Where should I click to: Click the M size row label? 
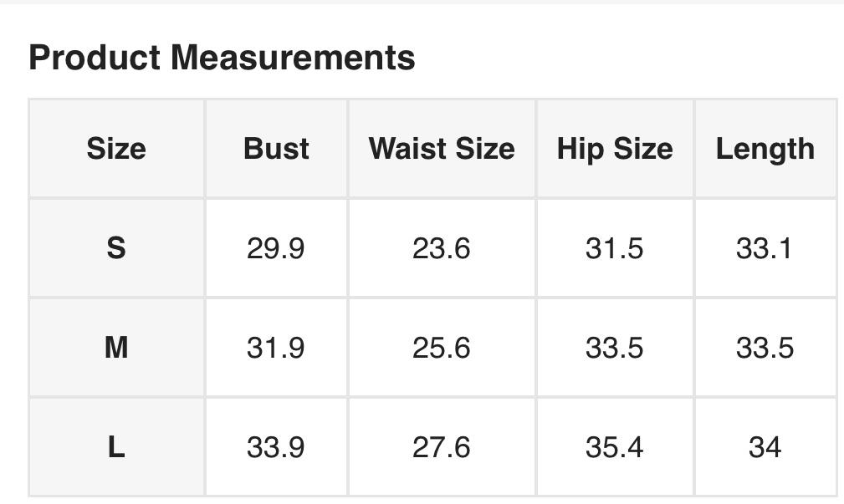[116, 348]
